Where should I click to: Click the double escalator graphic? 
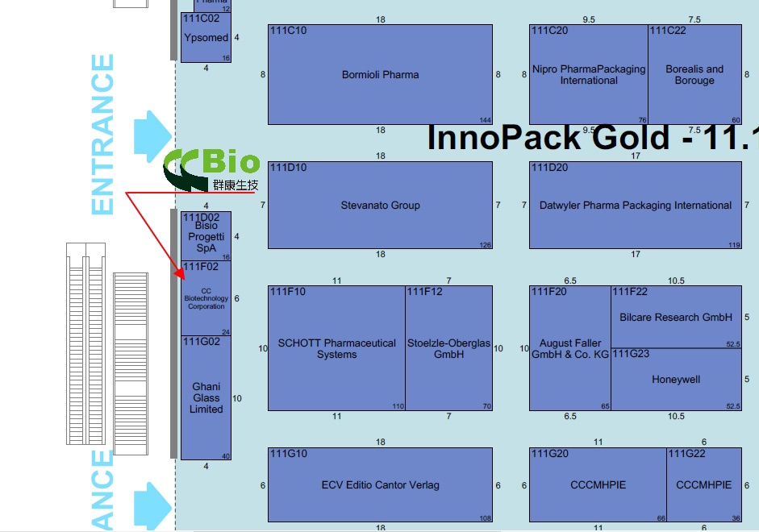[85, 343]
